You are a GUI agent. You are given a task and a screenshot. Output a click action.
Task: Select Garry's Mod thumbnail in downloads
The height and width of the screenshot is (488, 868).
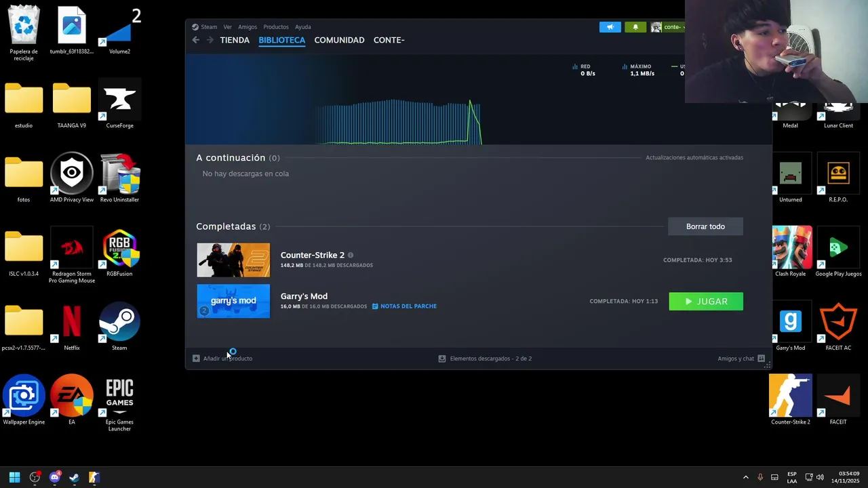click(x=233, y=301)
